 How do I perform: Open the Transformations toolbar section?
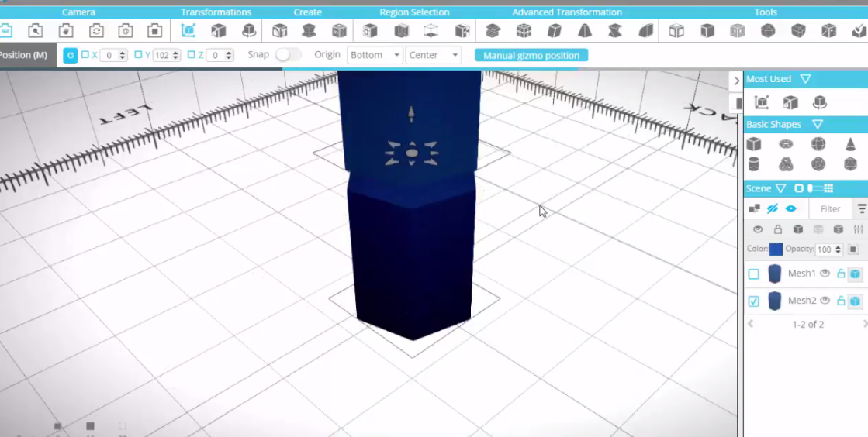[216, 12]
